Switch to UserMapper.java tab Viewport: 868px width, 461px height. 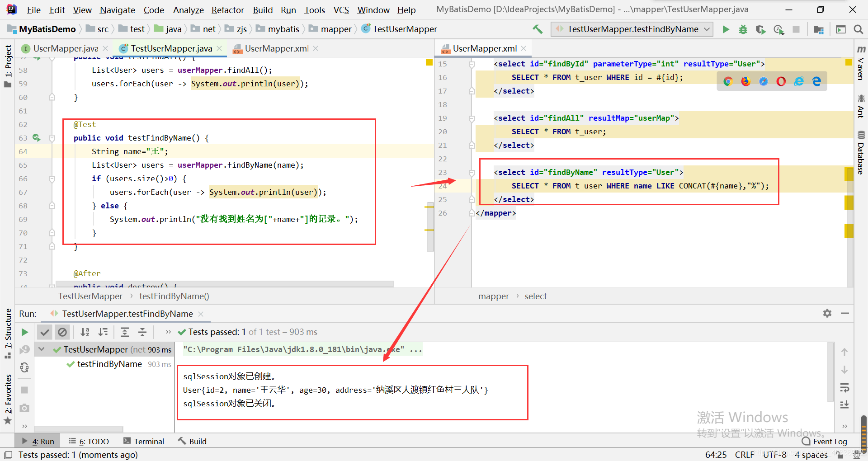point(66,48)
